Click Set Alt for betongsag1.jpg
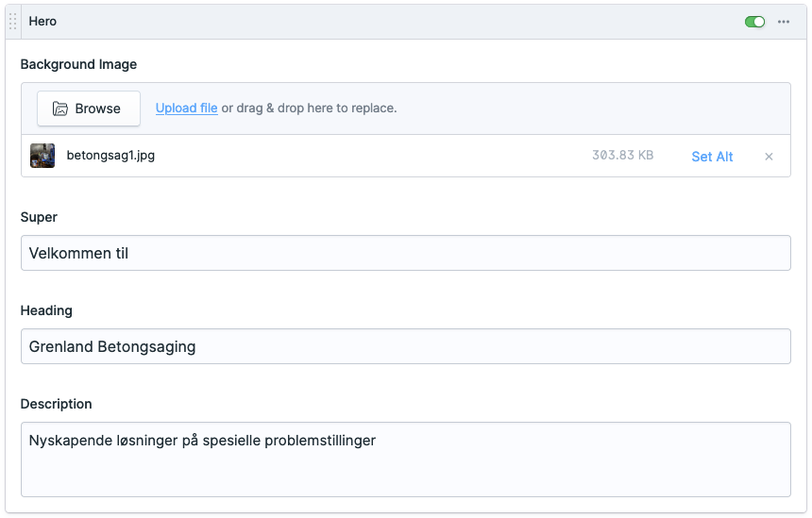 [712, 157]
